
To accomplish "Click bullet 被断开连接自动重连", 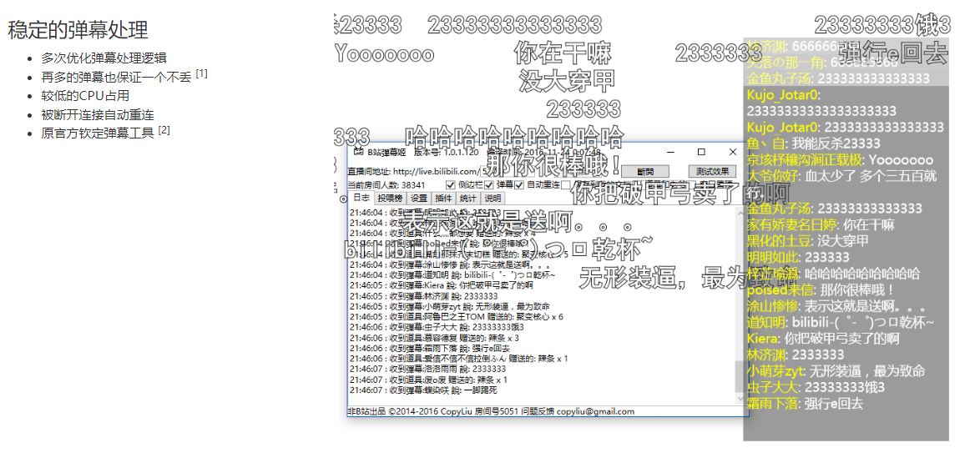I will point(98,115).
